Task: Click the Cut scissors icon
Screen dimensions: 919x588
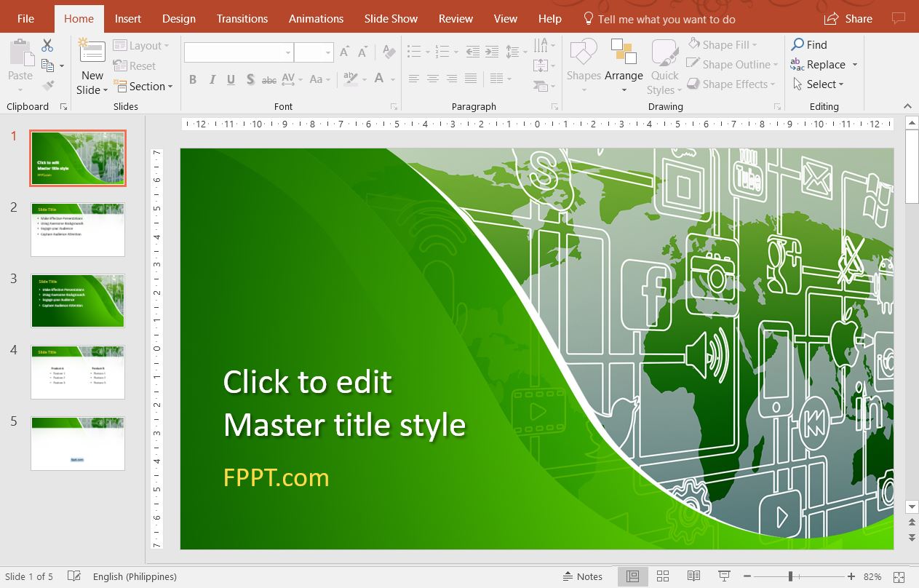Action: coord(47,45)
